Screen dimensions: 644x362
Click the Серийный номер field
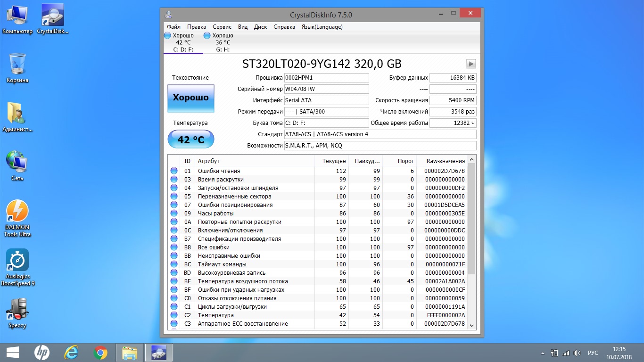(x=326, y=89)
